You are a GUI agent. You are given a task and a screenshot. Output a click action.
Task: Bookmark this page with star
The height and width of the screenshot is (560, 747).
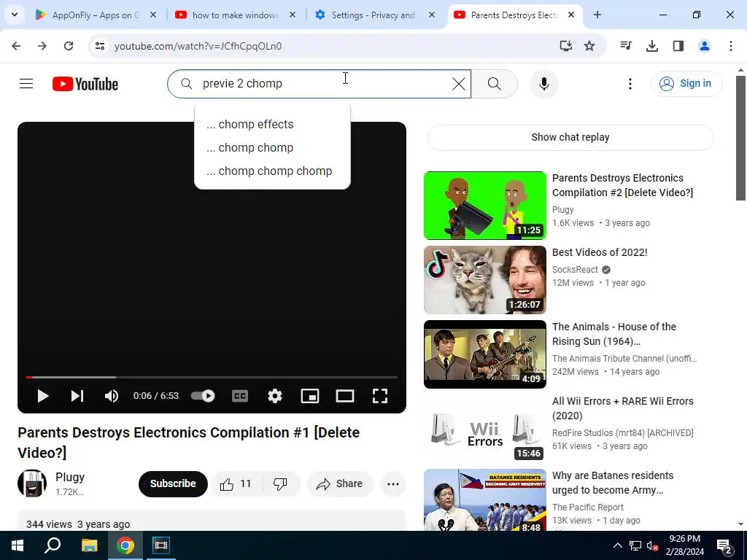589,46
